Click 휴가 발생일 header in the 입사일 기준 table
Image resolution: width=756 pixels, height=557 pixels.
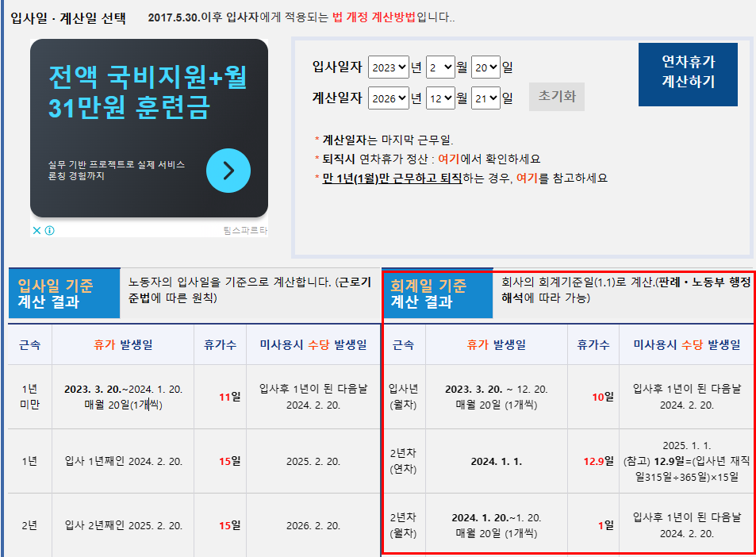[122, 345]
